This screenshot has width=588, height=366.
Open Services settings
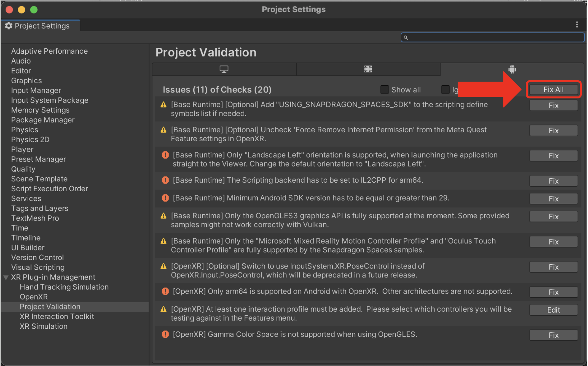pyautogui.click(x=26, y=199)
